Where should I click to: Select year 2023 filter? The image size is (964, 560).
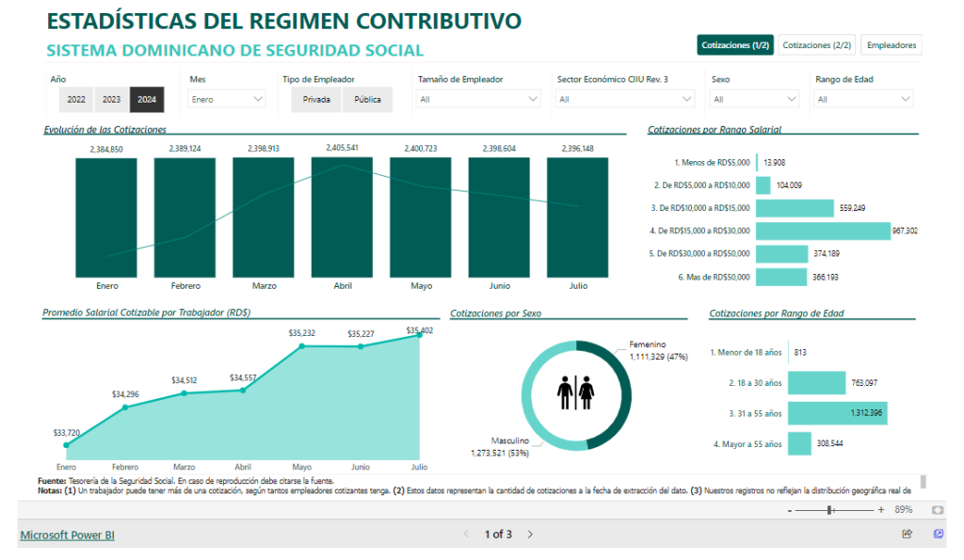[x=111, y=99]
